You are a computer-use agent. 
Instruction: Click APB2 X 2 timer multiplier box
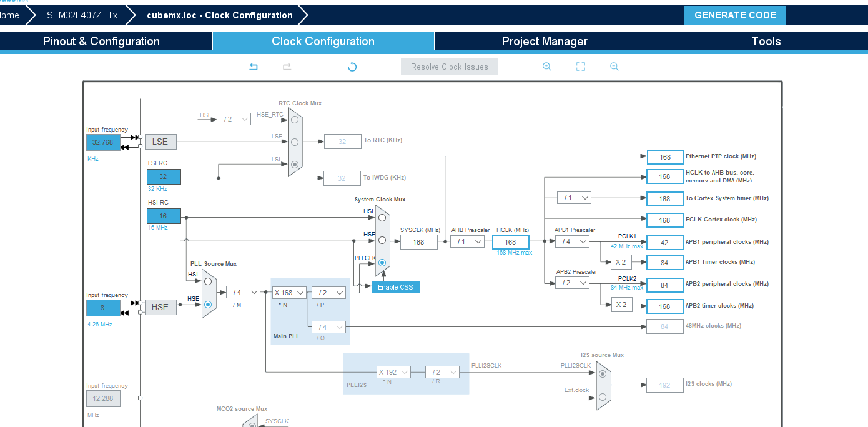(621, 305)
